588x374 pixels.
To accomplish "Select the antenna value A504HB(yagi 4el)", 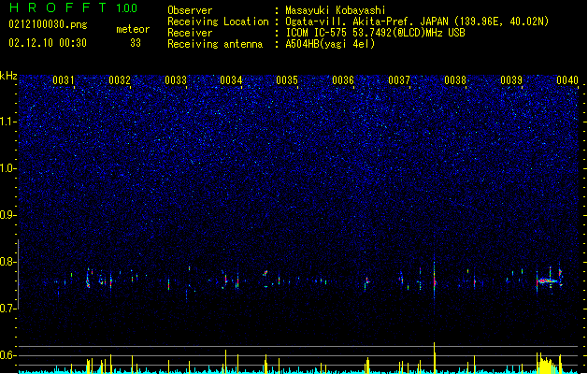I will [x=330, y=44].
